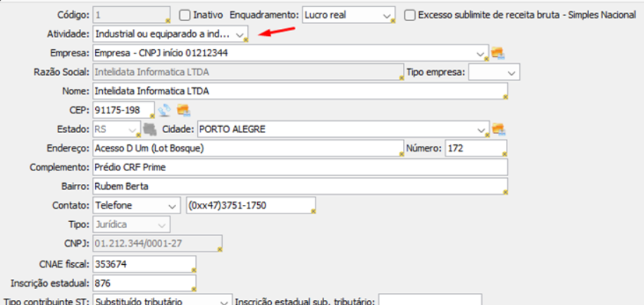This screenshot has height=305, width=644.
Task: Enable Excesso sublimite de receita bruta checkbox
Action: pos(410,14)
